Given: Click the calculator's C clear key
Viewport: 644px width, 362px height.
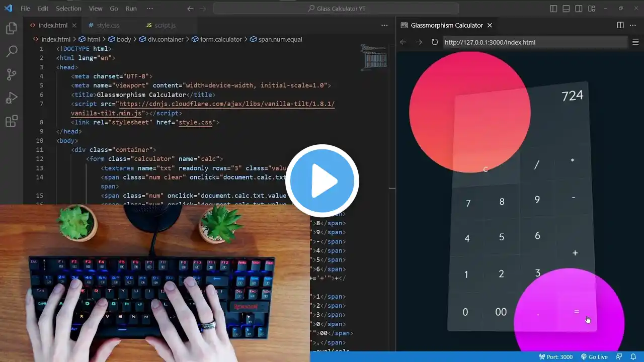Looking at the screenshot, I should click(486, 169).
